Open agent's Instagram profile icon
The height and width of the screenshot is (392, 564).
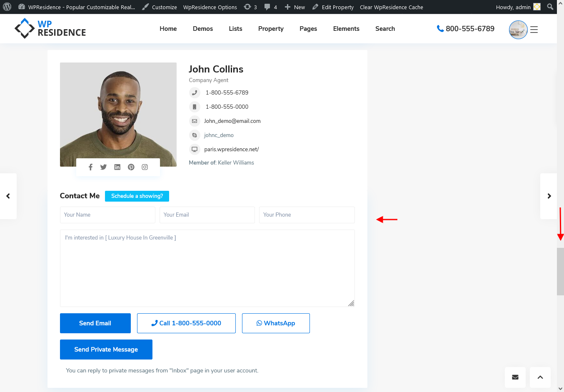pos(145,167)
